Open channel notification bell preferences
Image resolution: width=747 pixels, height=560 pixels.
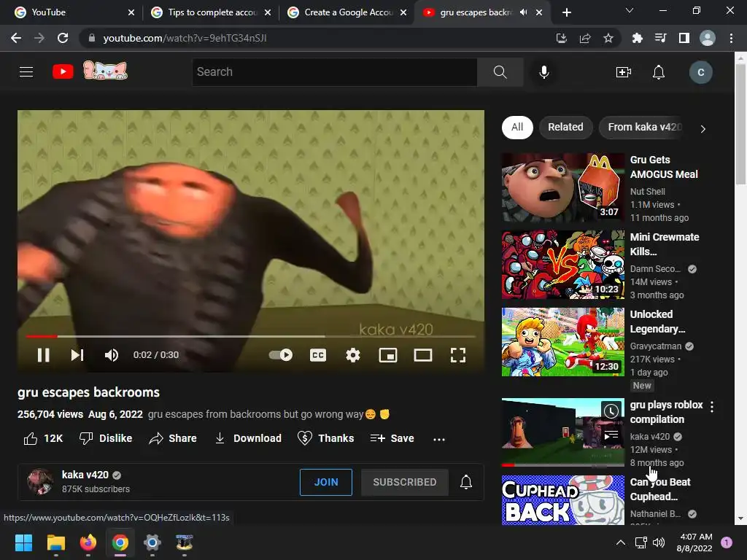pyautogui.click(x=466, y=482)
